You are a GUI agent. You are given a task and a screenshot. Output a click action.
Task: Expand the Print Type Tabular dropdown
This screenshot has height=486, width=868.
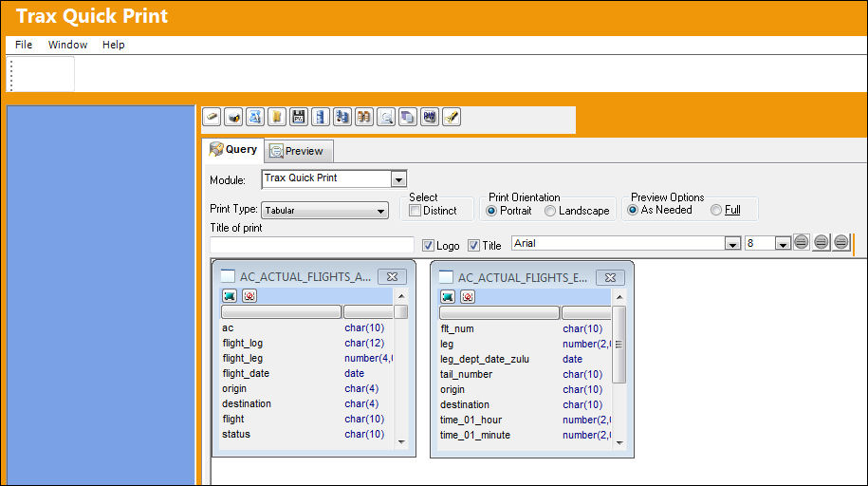pos(380,211)
